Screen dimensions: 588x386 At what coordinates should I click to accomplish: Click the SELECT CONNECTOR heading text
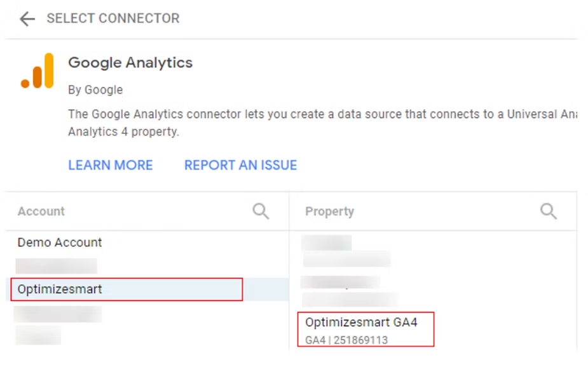[113, 19]
